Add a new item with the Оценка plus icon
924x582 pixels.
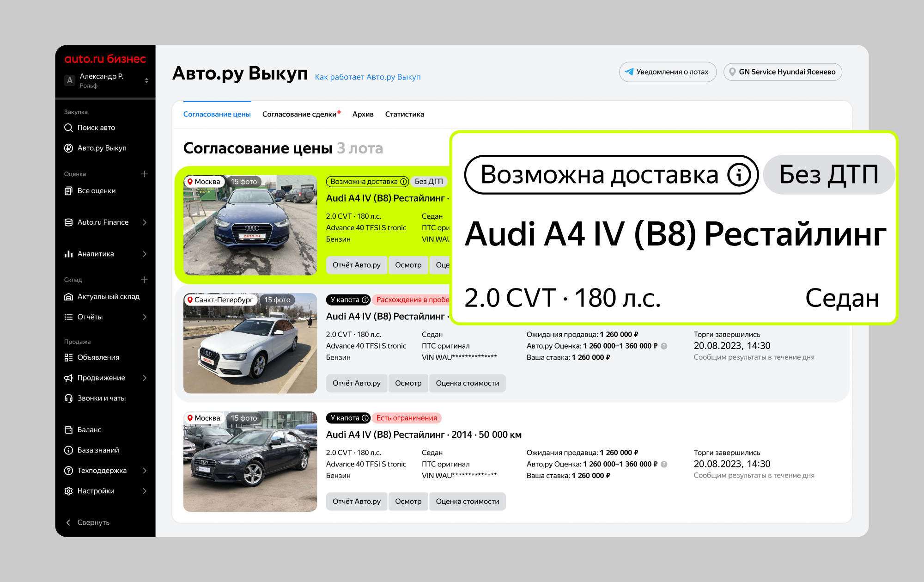click(x=144, y=174)
